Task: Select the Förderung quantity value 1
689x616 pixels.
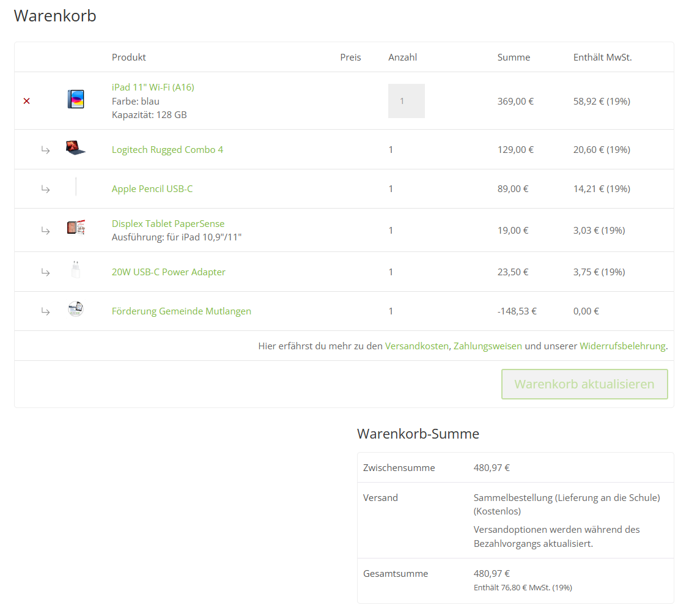Action: (x=391, y=311)
